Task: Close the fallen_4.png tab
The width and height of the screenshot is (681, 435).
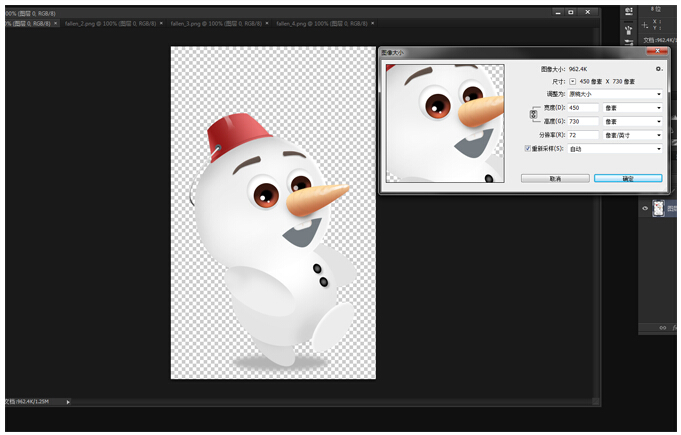Action: coord(372,23)
